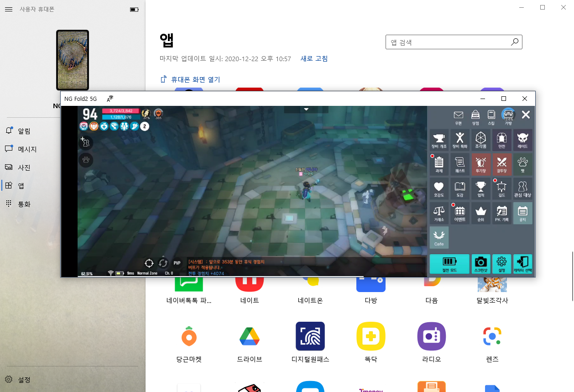Image resolution: width=574 pixels, height=392 pixels.
Task: Click the red HP bar 3,724/3,842
Action: pos(120,111)
